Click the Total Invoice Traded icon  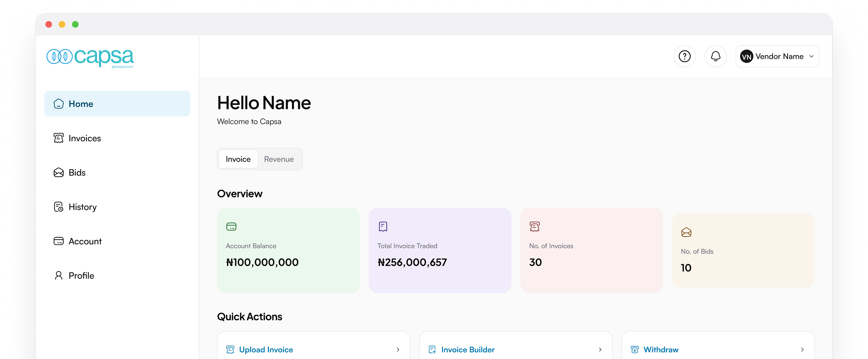click(383, 226)
